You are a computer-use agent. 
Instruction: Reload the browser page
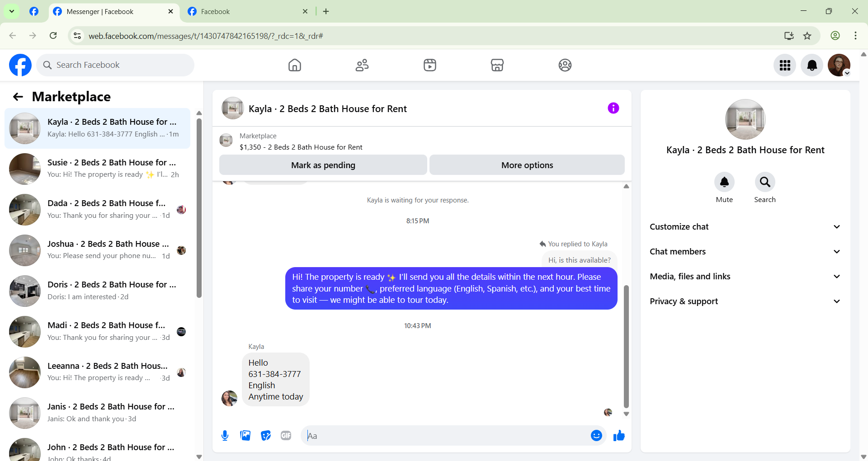point(53,36)
